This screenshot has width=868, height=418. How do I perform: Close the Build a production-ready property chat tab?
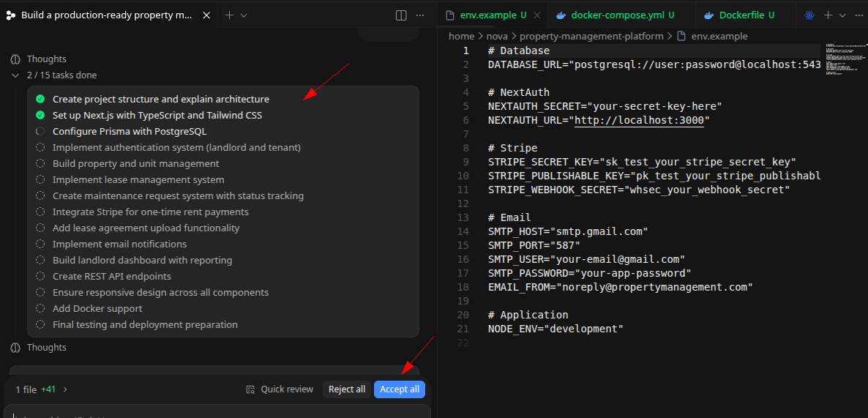(x=206, y=15)
